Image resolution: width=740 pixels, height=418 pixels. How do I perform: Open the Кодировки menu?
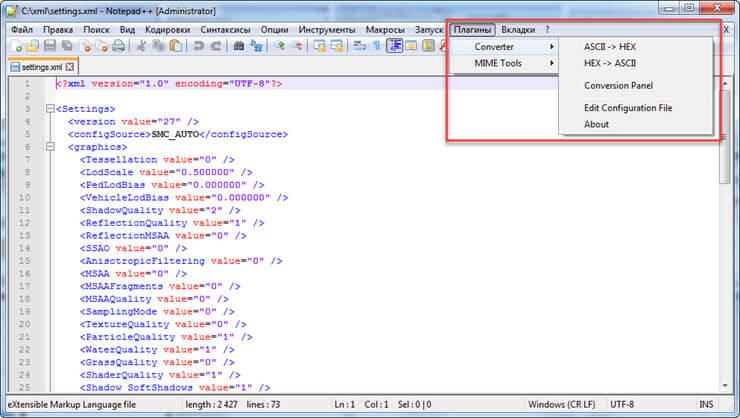click(x=167, y=30)
